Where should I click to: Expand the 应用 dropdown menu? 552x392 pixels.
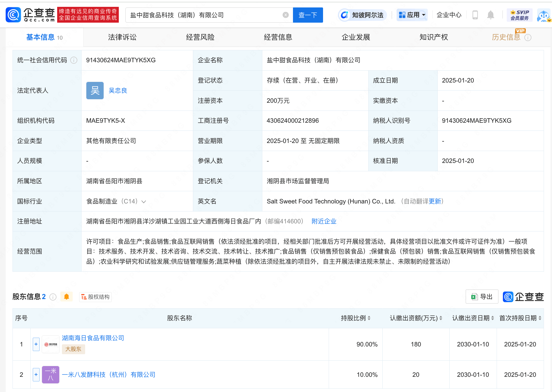[x=412, y=15]
